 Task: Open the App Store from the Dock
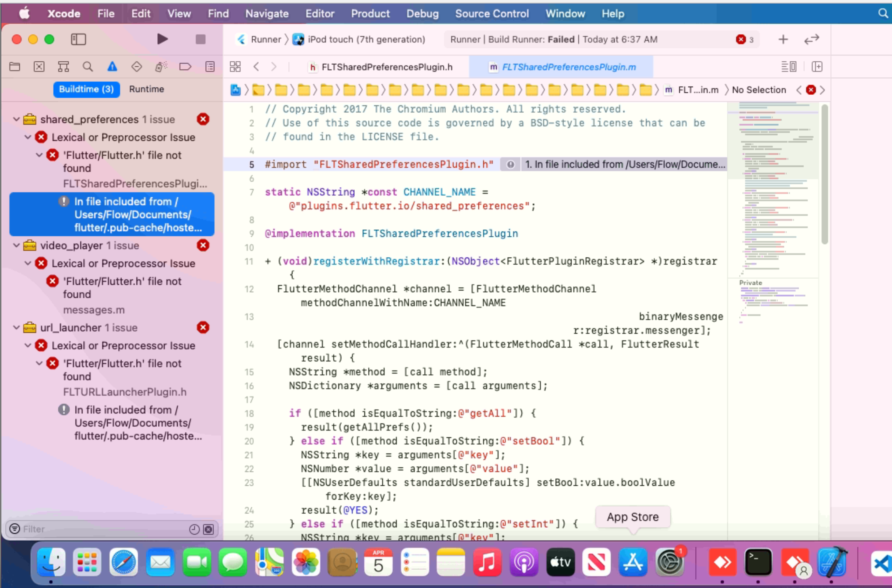(x=633, y=562)
